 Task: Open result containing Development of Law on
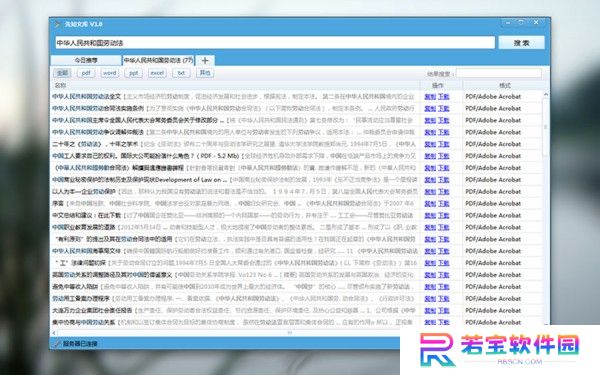point(140,179)
